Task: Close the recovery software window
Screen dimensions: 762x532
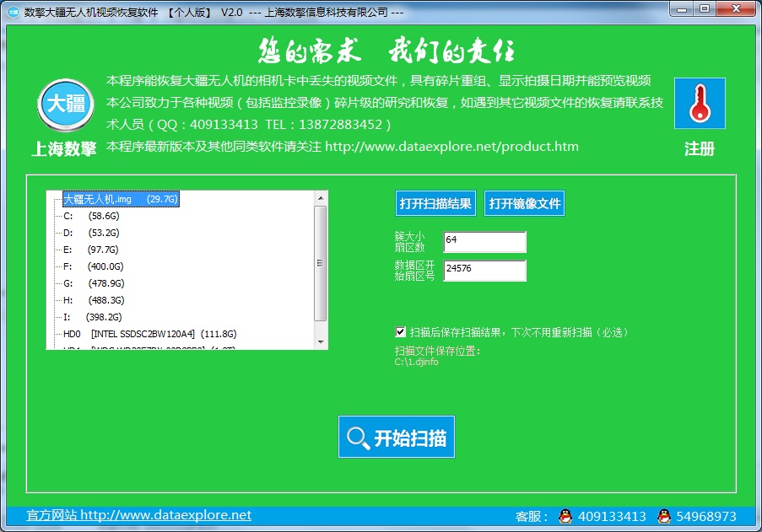Action: click(736, 9)
